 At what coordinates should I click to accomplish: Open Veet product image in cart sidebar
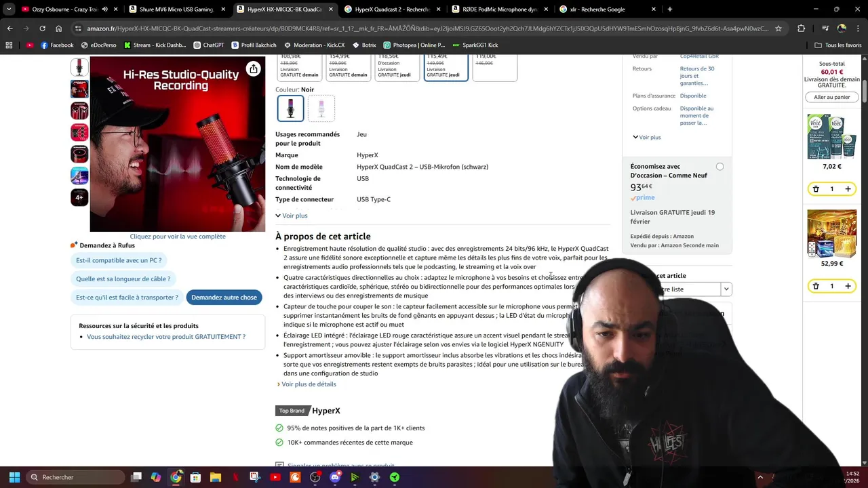(831, 136)
